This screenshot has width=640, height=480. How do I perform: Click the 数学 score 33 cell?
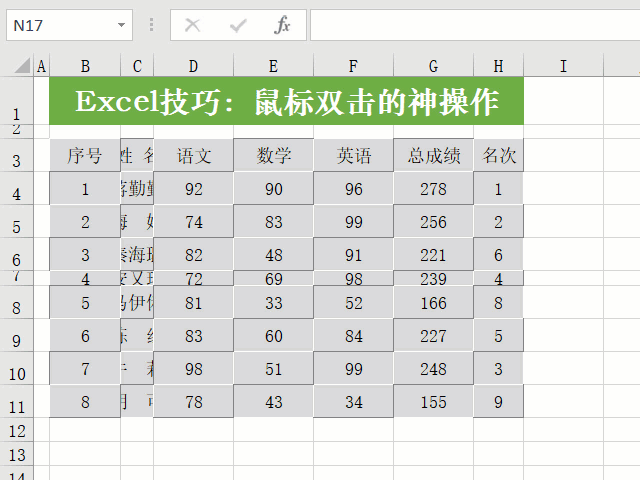(273, 302)
